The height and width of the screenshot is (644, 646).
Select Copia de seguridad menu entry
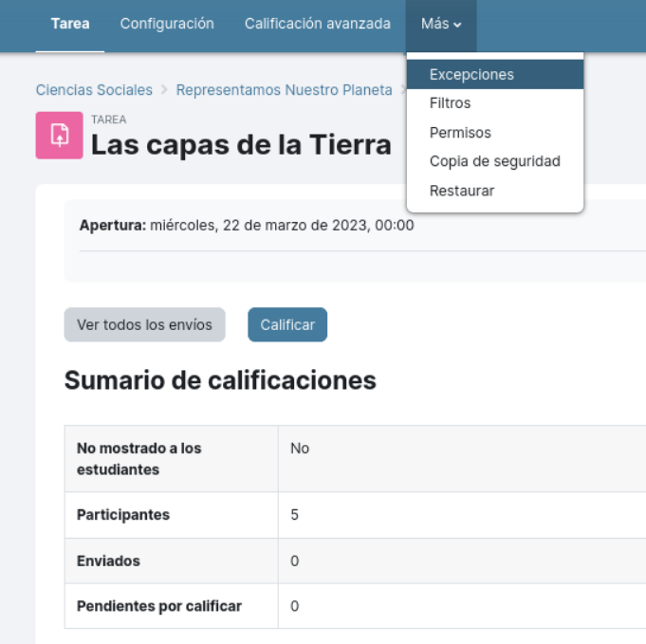(495, 161)
